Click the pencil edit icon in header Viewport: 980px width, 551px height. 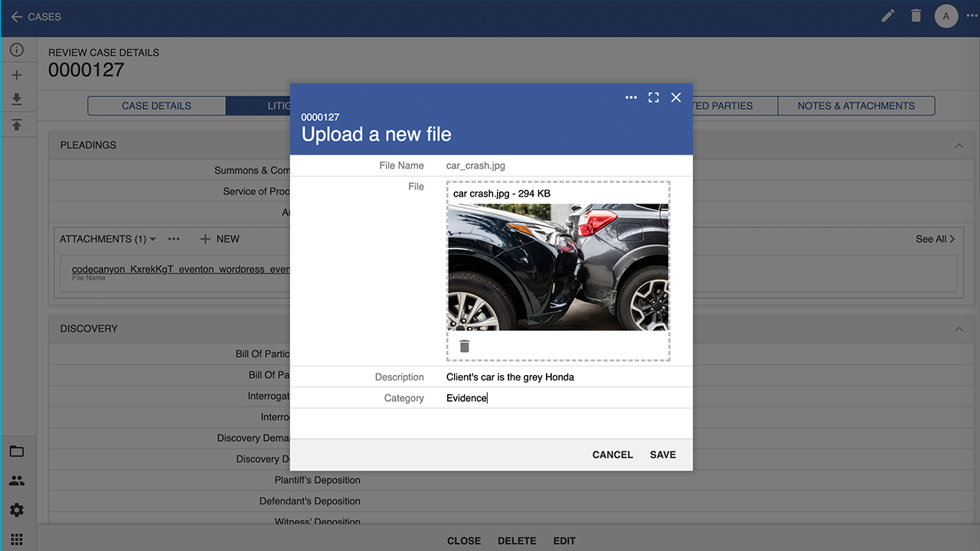tap(888, 16)
